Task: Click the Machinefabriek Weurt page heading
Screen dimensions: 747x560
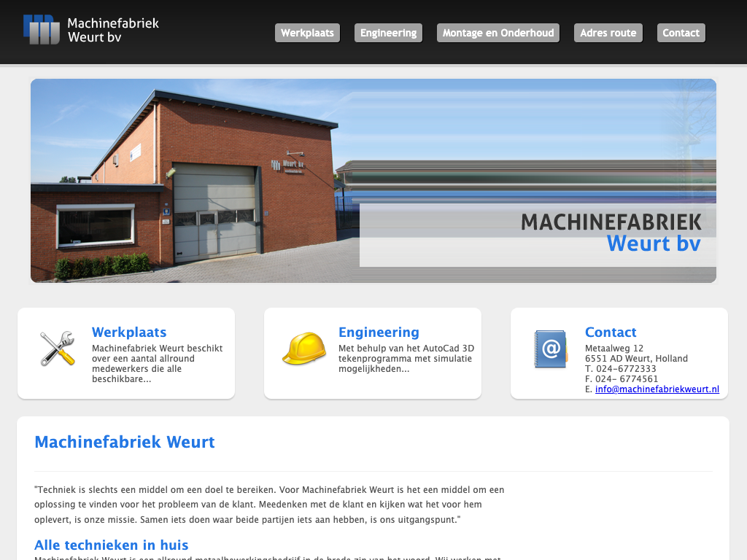Action: pos(125,442)
